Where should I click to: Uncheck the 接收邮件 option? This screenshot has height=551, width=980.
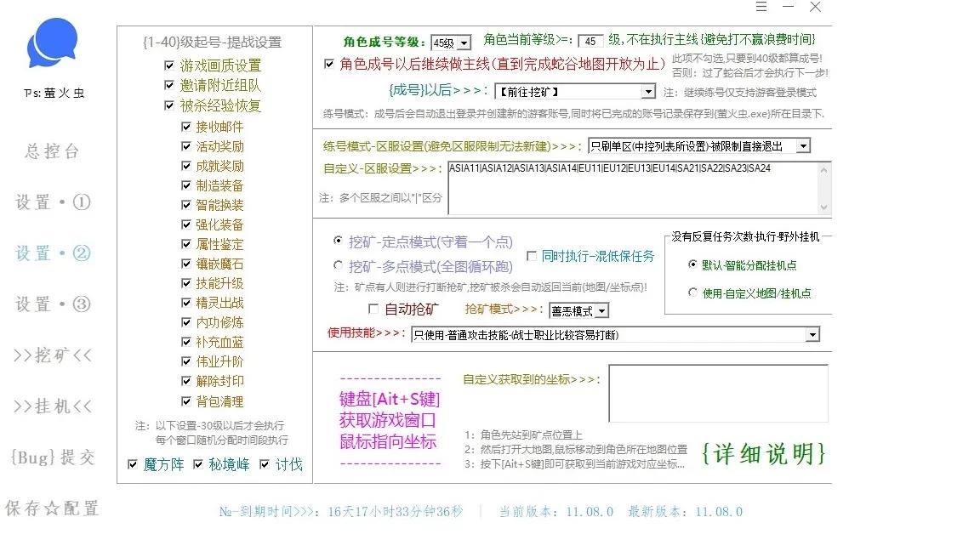[185, 127]
